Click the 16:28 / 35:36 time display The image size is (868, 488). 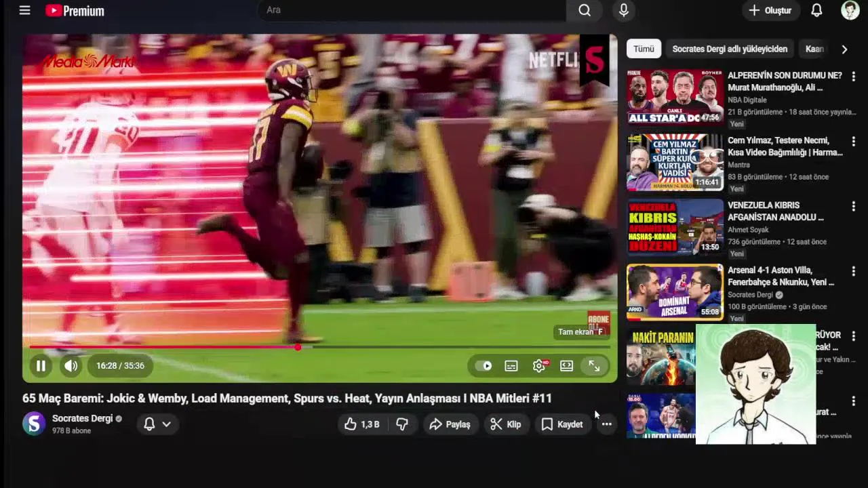120,366
